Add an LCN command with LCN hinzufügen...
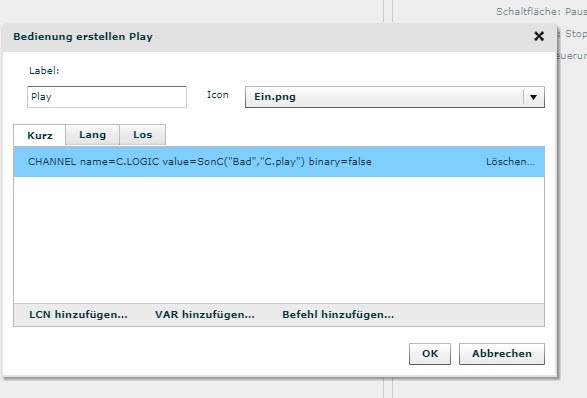This screenshot has width=587, height=398. [x=78, y=315]
